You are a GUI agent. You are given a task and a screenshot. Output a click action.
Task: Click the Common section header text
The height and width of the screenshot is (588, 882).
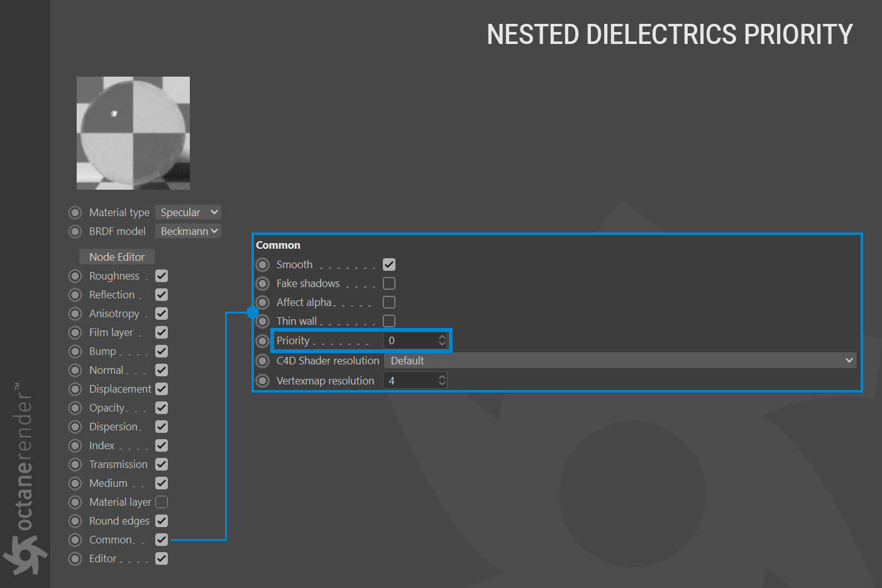point(278,245)
